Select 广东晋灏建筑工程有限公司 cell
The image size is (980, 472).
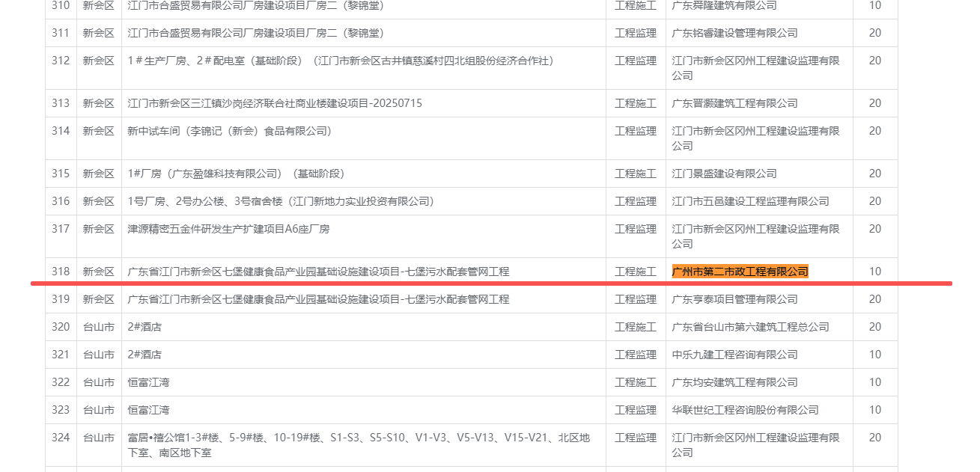734,103
